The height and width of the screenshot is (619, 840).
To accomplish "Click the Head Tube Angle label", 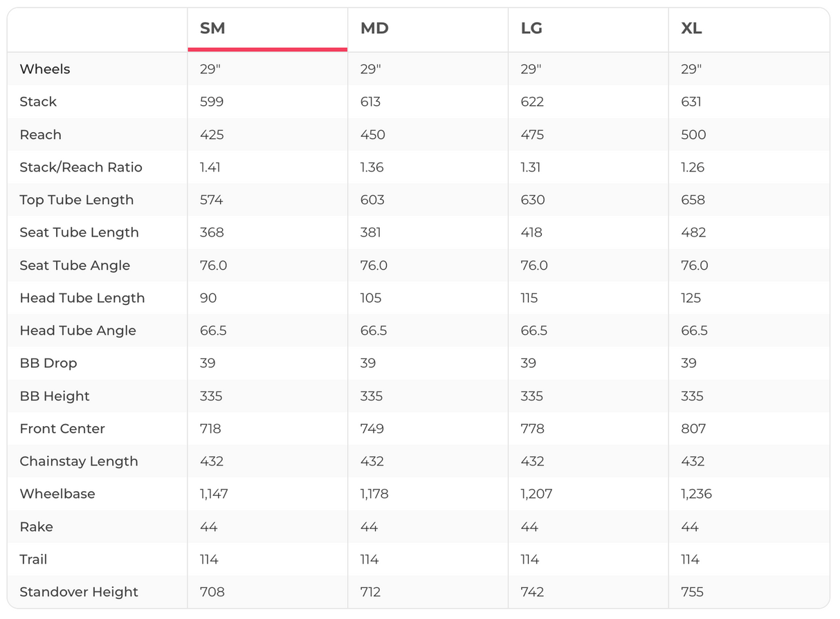I will tap(77, 331).
